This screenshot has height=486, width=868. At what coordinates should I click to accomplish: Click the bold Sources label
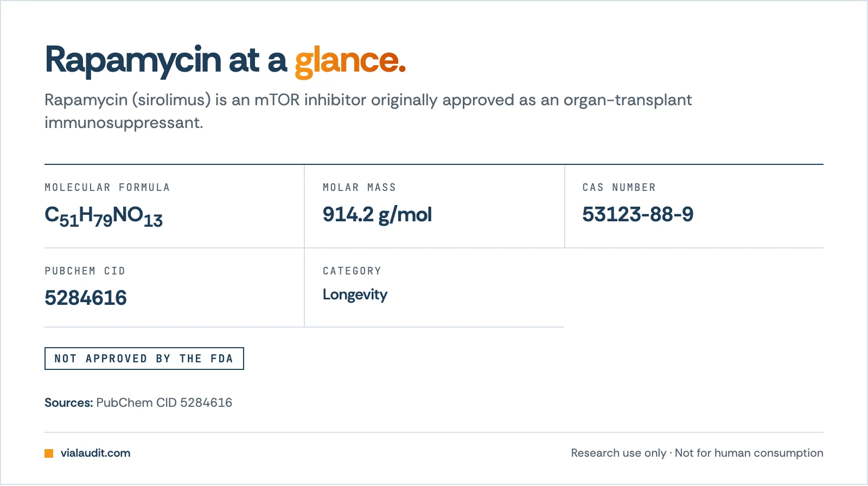click(x=69, y=402)
